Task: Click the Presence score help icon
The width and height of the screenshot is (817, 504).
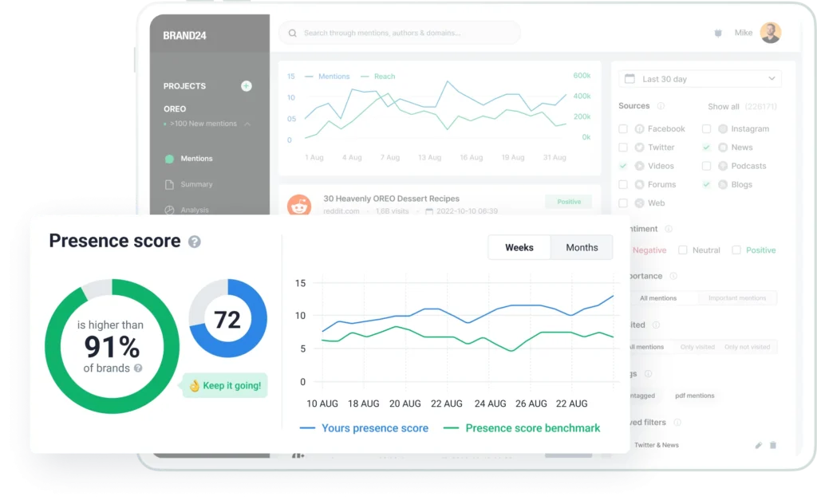Action: pos(194,242)
